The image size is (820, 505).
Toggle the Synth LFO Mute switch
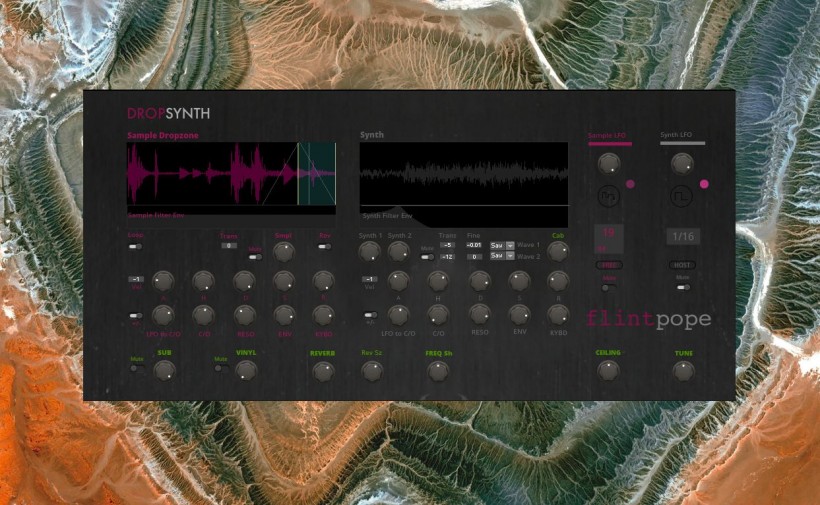[x=683, y=287]
